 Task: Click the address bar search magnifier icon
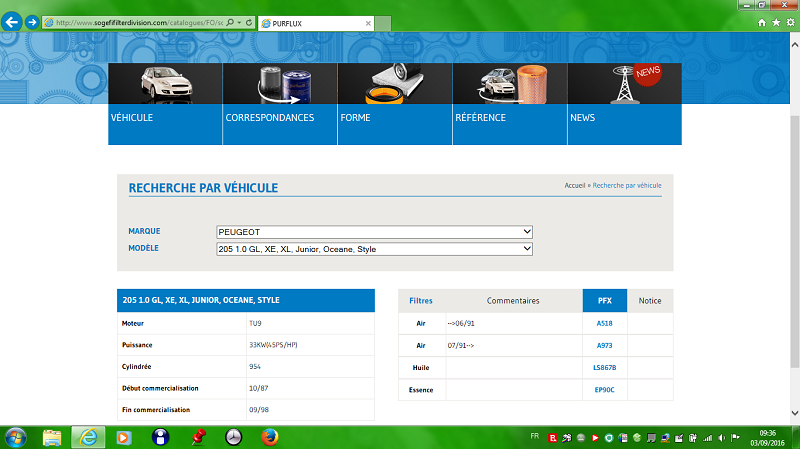pos(230,22)
